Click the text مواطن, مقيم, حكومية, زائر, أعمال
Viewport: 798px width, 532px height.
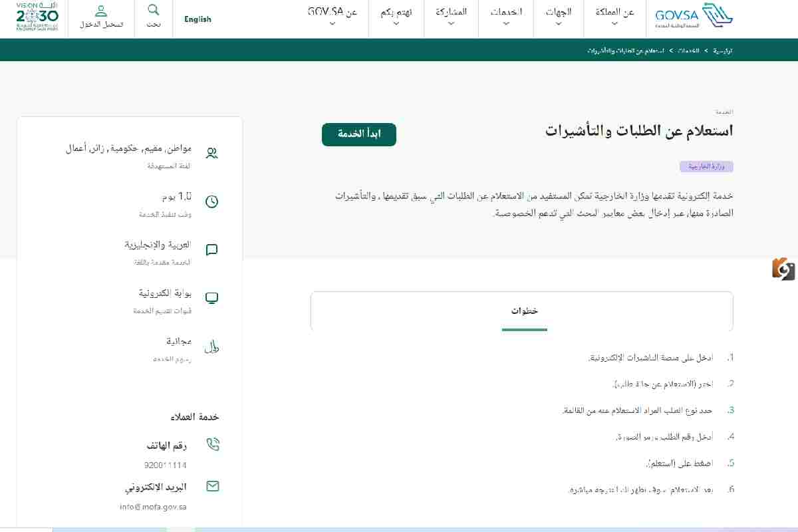coord(128,148)
